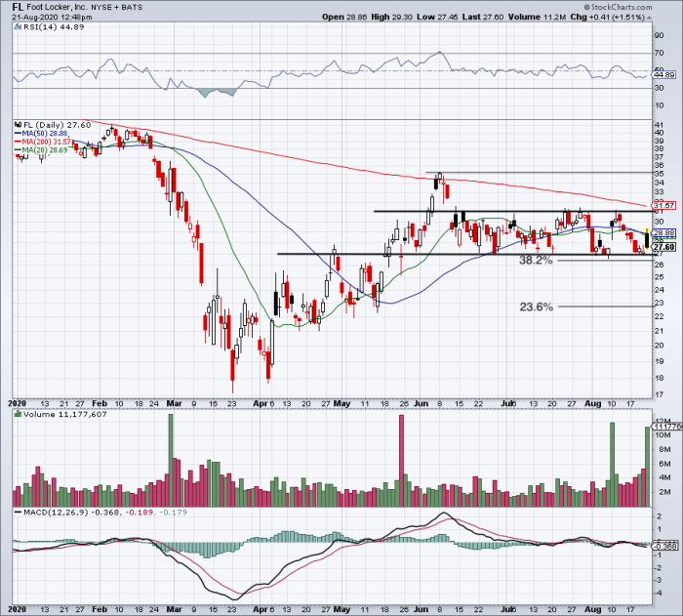This screenshot has height=616, width=683.
Task: Click the MACD(12,26,9) -0.368 label
Action: click(70, 513)
